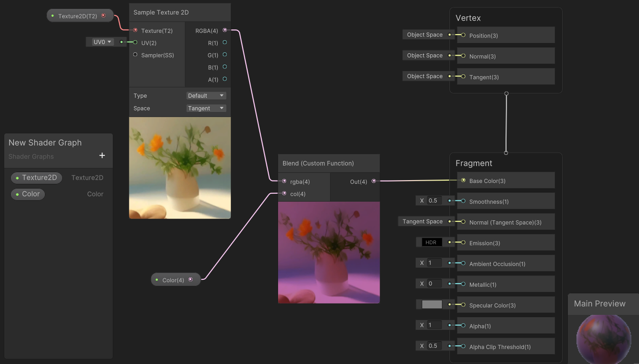This screenshot has height=364, width=639.
Task: Open the Type dropdown set to Default
Action: tap(206, 95)
